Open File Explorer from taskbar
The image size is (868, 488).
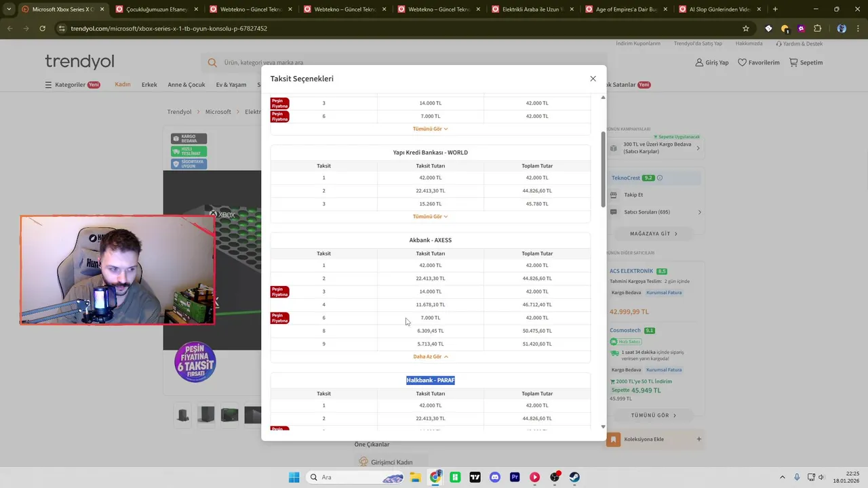(x=415, y=477)
